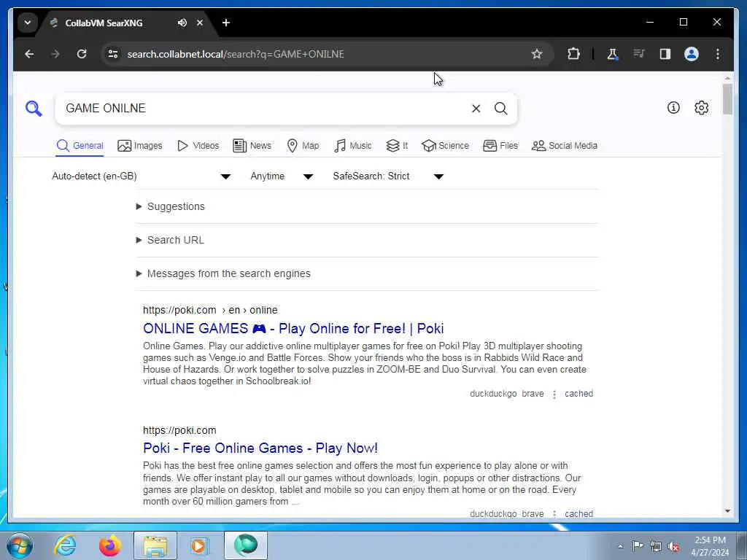The width and height of the screenshot is (747, 560).
Task: Open Windows Explorer from taskbar
Action: [x=155, y=545]
